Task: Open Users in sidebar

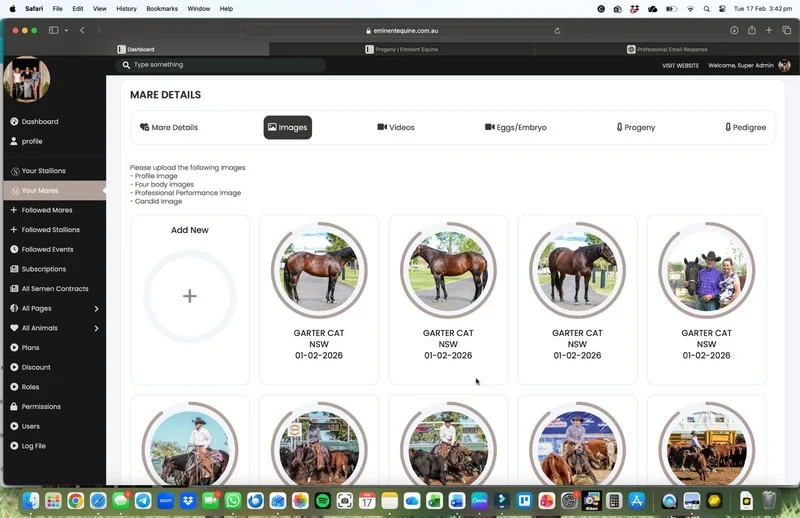Action: [30, 426]
